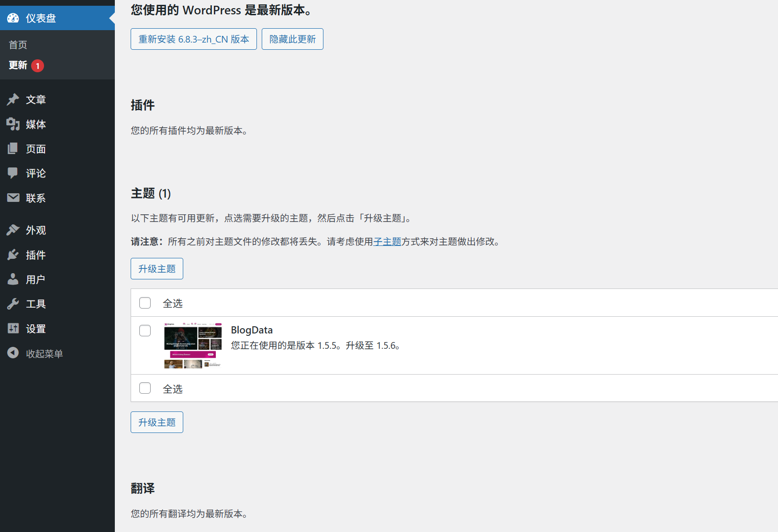Click the person icon beside 用户
778x532 pixels.
tap(13, 279)
